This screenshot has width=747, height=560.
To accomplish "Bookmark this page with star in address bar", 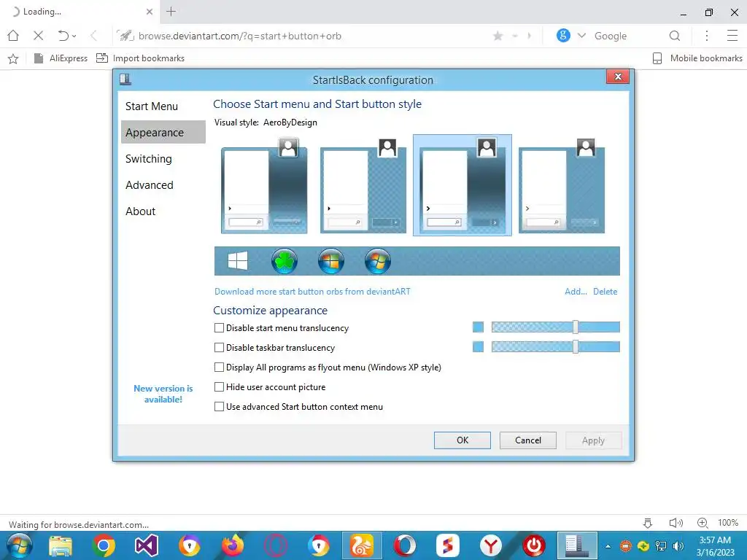I will [498, 36].
